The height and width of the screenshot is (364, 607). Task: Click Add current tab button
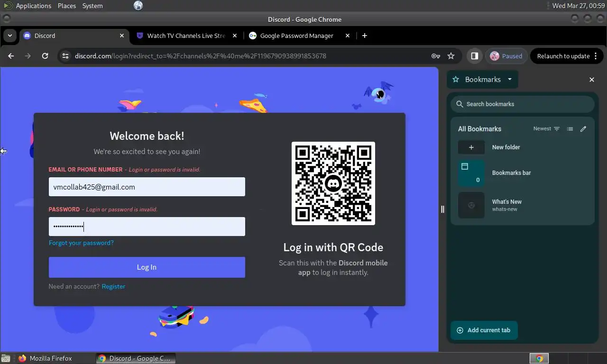click(x=484, y=330)
